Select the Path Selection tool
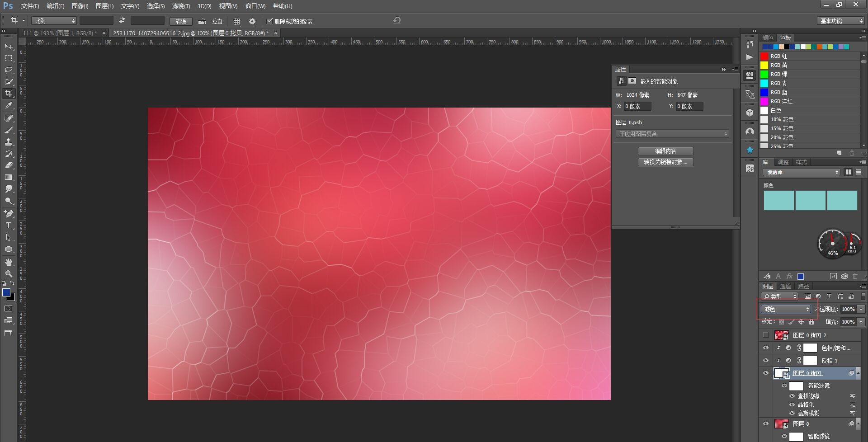The height and width of the screenshot is (442, 868). 9,237
